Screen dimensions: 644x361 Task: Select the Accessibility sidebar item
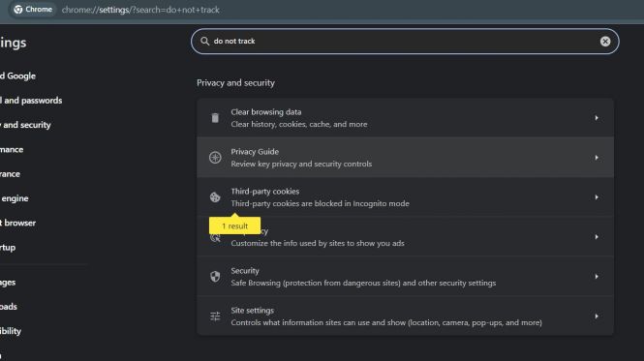[x=11, y=331]
